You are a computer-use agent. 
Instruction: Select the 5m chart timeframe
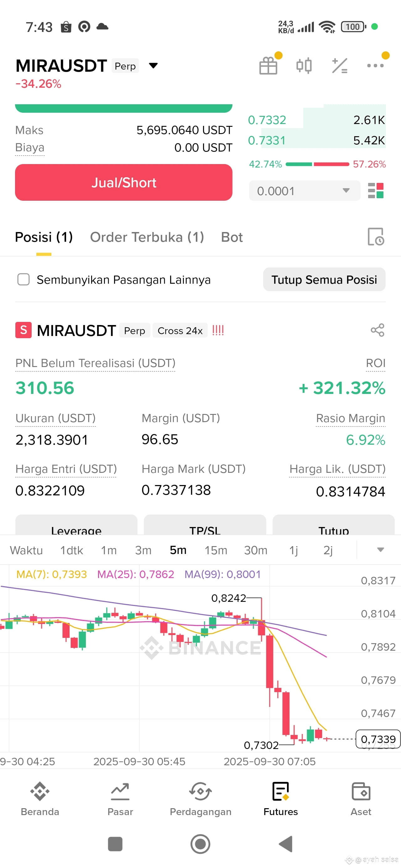coord(178,550)
